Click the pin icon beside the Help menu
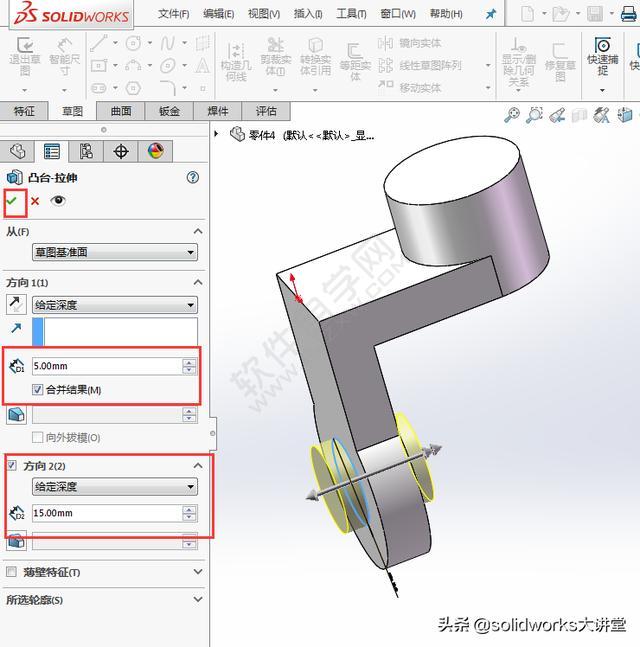Image resolution: width=640 pixels, height=647 pixels. click(x=490, y=14)
